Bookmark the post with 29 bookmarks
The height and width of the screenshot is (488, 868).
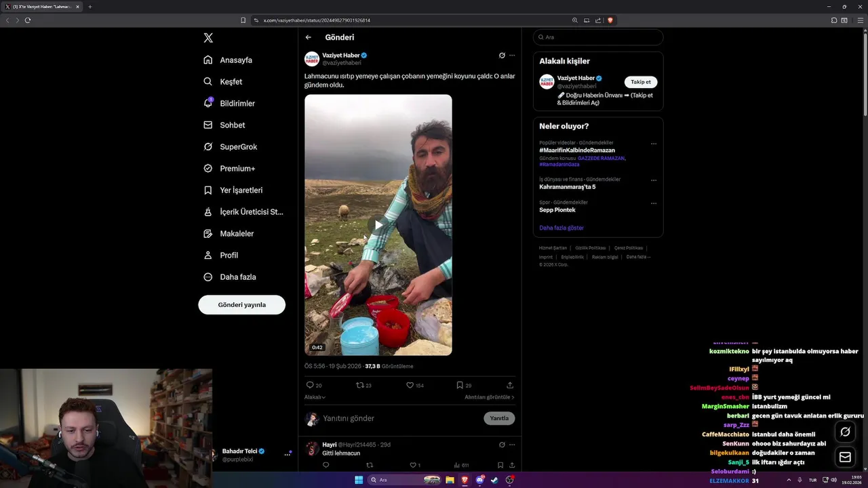coord(460,385)
